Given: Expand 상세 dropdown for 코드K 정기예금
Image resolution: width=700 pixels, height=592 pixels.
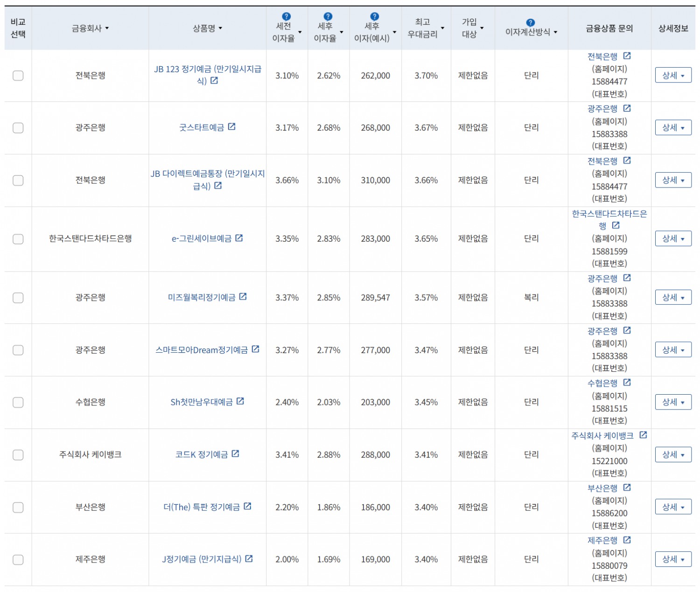Looking at the screenshot, I should pos(673,454).
